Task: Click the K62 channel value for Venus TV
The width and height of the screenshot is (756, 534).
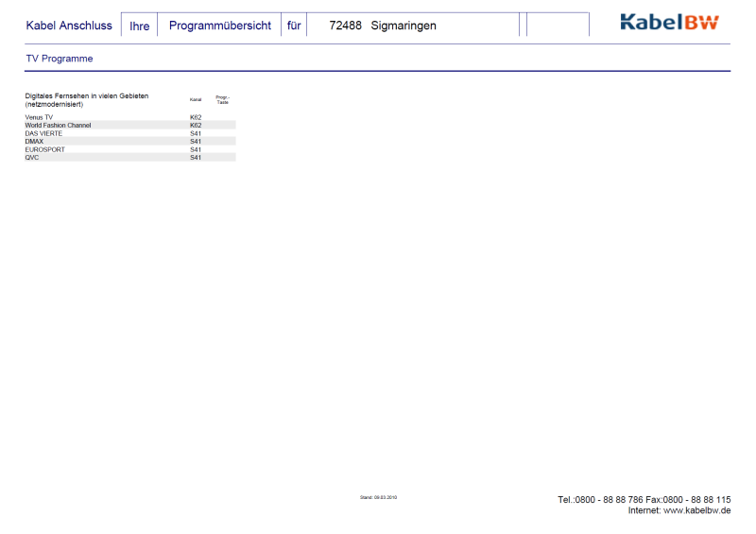Action: click(x=196, y=117)
